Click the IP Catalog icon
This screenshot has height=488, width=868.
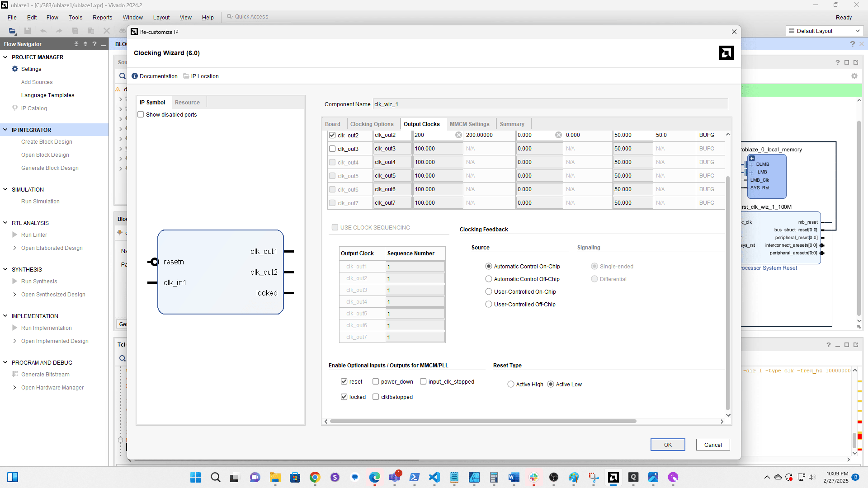point(15,108)
